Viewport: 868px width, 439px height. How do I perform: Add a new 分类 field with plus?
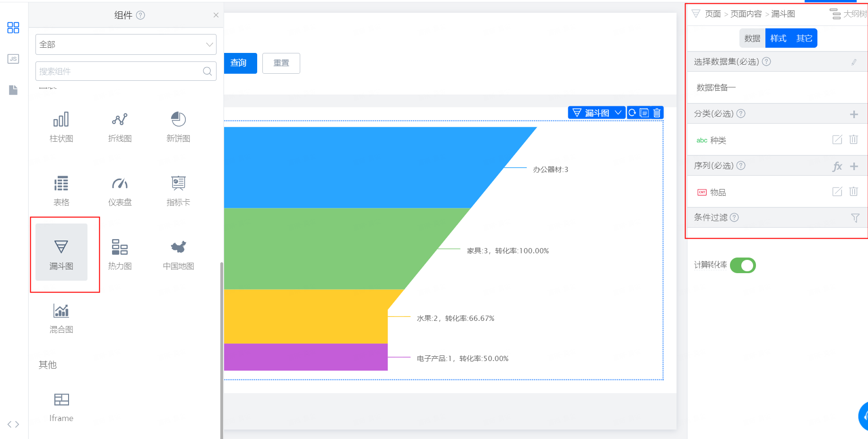pyautogui.click(x=854, y=114)
